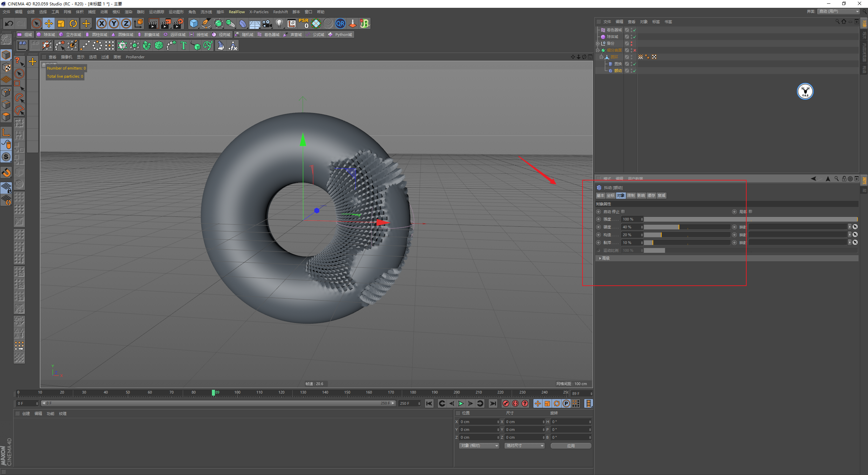Open the MoText object icon

(x=183, y=45)
